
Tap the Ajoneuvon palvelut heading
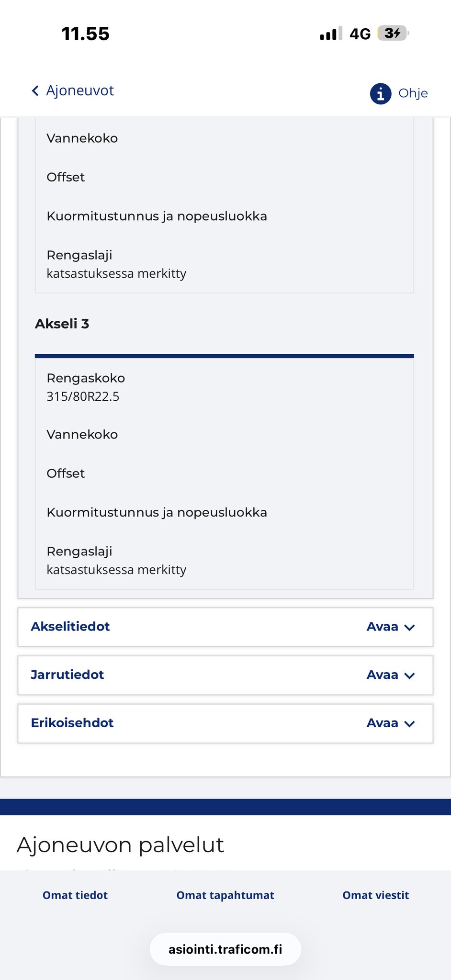pyautogui.click(x=120, y=845)
